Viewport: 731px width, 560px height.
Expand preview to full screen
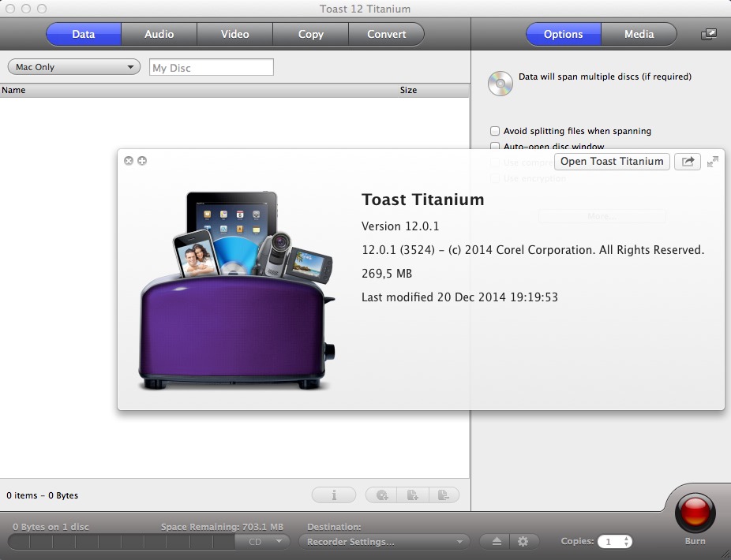point(713,162)
